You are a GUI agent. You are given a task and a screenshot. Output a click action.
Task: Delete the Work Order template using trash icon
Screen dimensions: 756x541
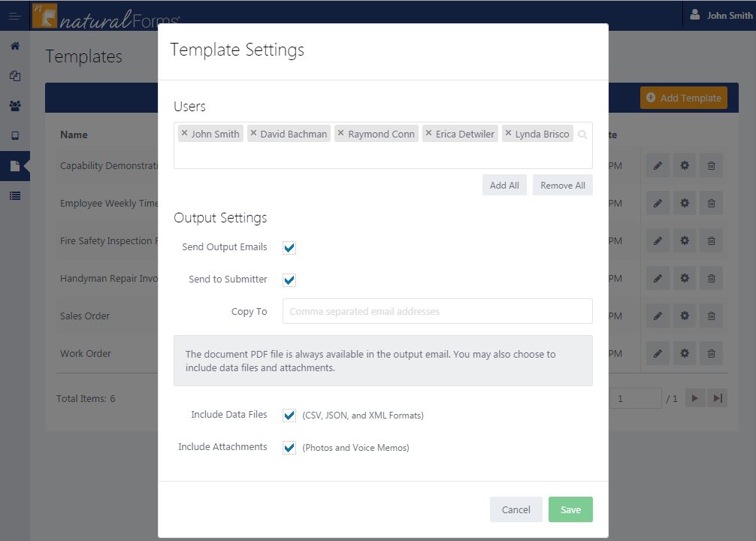coord(711,353)
